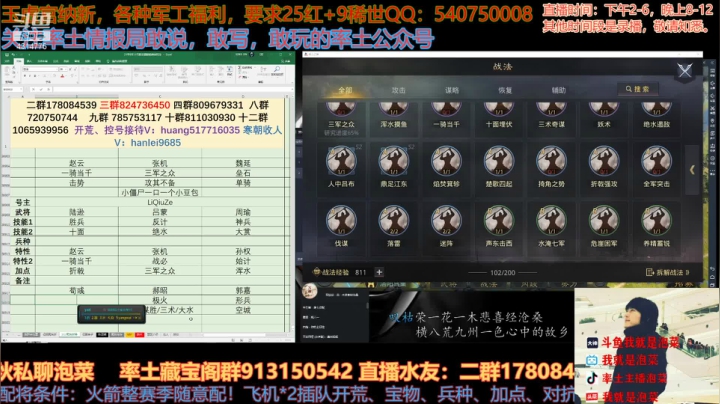The width and height of the screenshot is (720, 404).
Task: Open the 鼎足江东 tactic
Action: pos(394,161)
